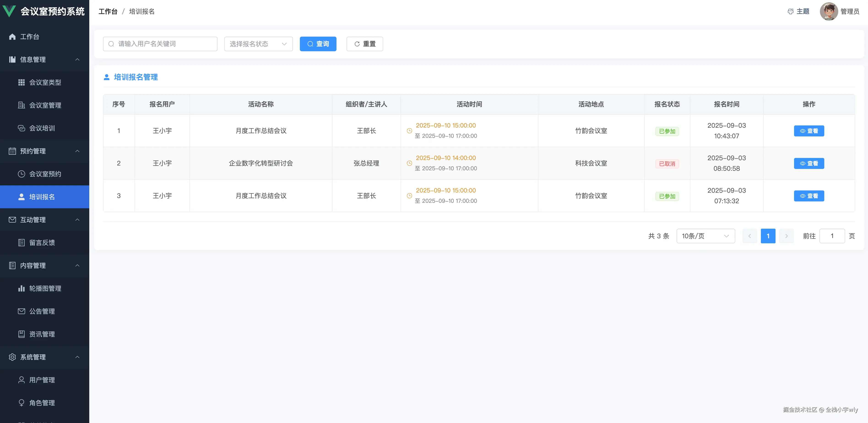
Task: Open the 选择报名状态 status dropdown
Action: [x=258, y=44]
